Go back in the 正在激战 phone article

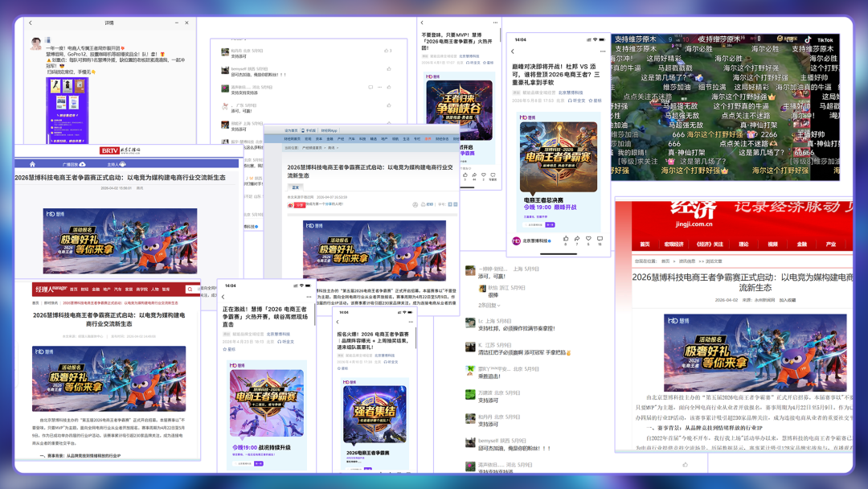[x=223, y=298]
